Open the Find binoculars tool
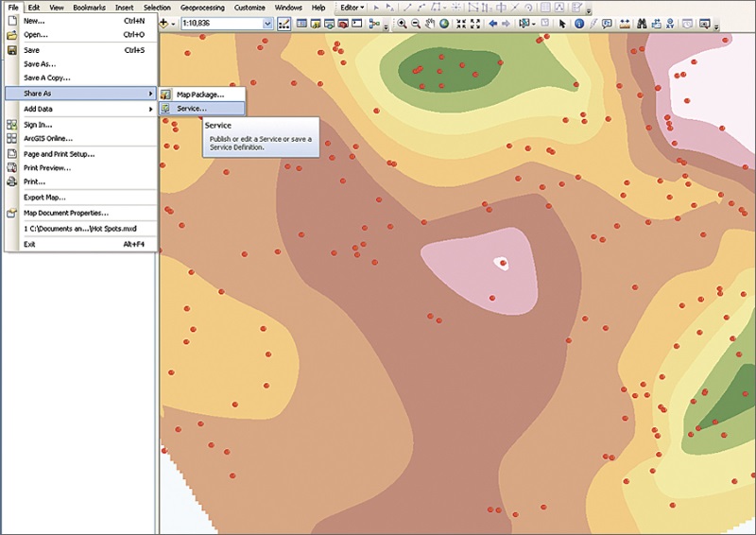Image resolution: width=756 pixels, height=535 pixels. pos(641,24)
